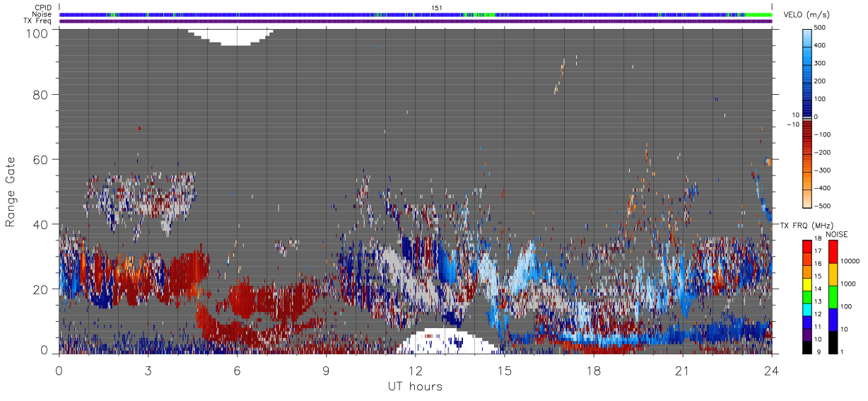Click the -200 tick on velocity scale
This screenshot has width=868, height=401.
tap(823, 152)
